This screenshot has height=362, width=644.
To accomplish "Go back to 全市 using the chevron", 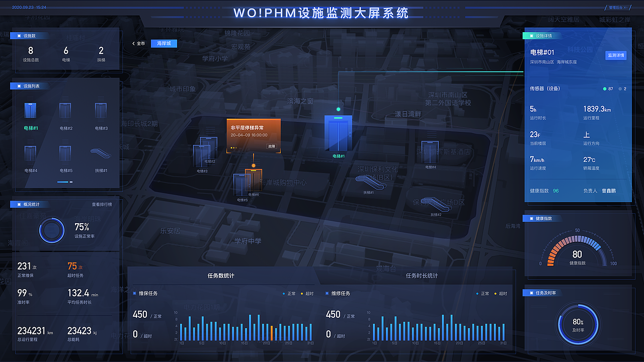I will click(138, 44).
